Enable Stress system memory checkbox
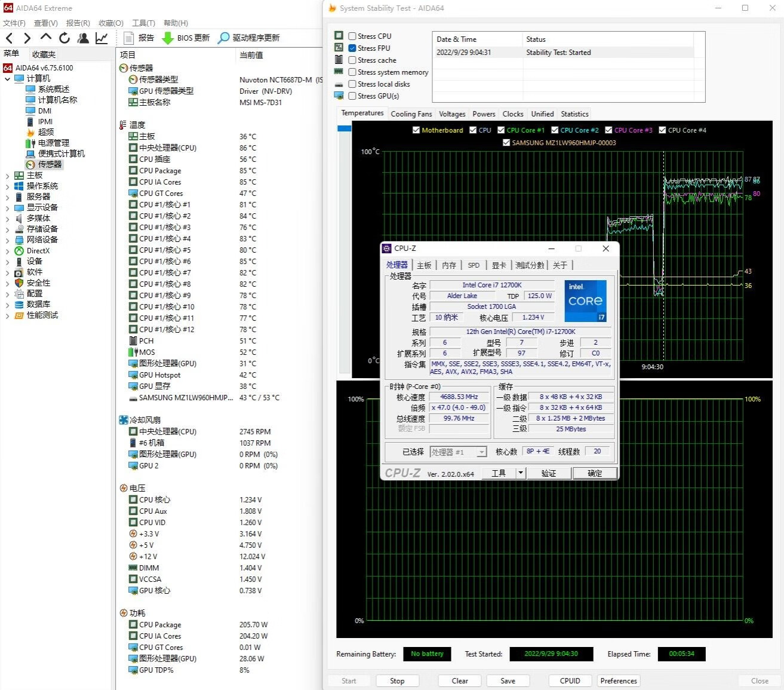784x690 pixels. tap(352, 72)
